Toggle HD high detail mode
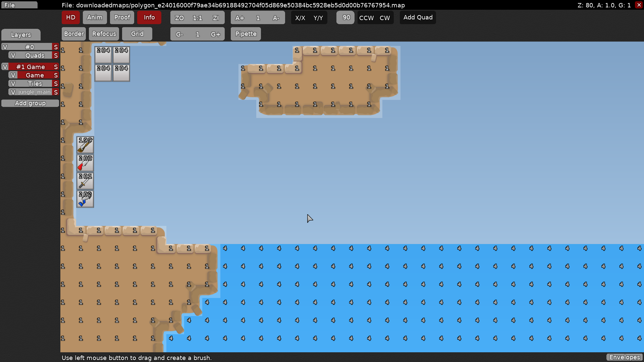This screenshot has height=362, width=644. 70,17
